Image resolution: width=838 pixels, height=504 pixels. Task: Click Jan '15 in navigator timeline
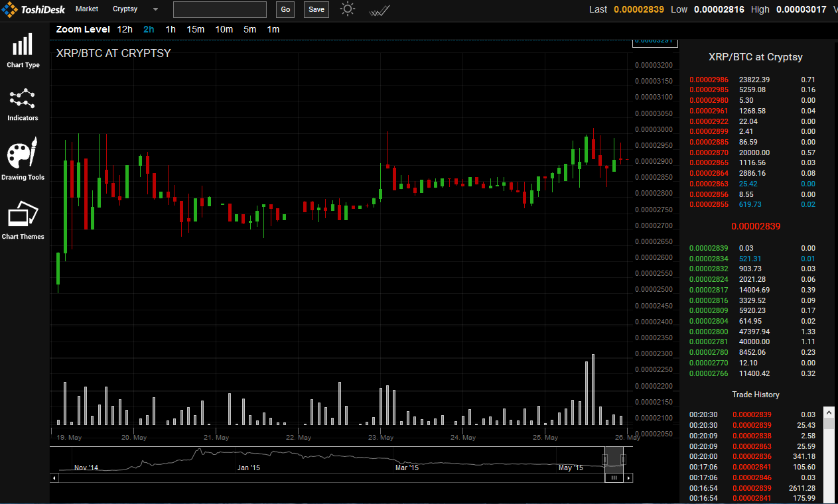click(248, 468)
